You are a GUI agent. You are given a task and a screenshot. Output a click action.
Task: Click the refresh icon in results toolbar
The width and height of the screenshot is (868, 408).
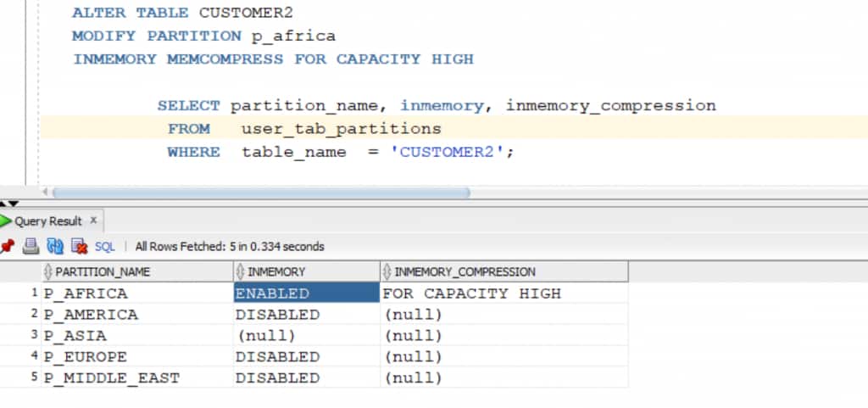point(55,246)
